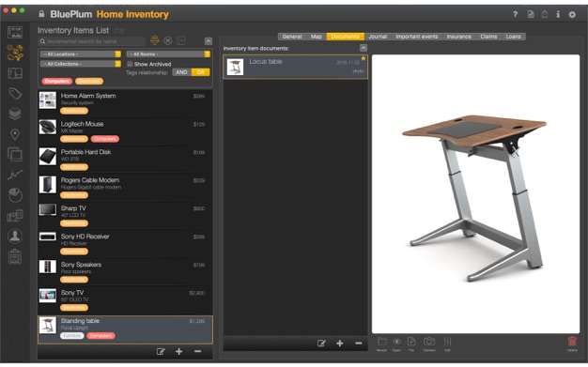Remove the document with the minus button
The width and height of the screenshot is (588, 367).
pos(359,343)
